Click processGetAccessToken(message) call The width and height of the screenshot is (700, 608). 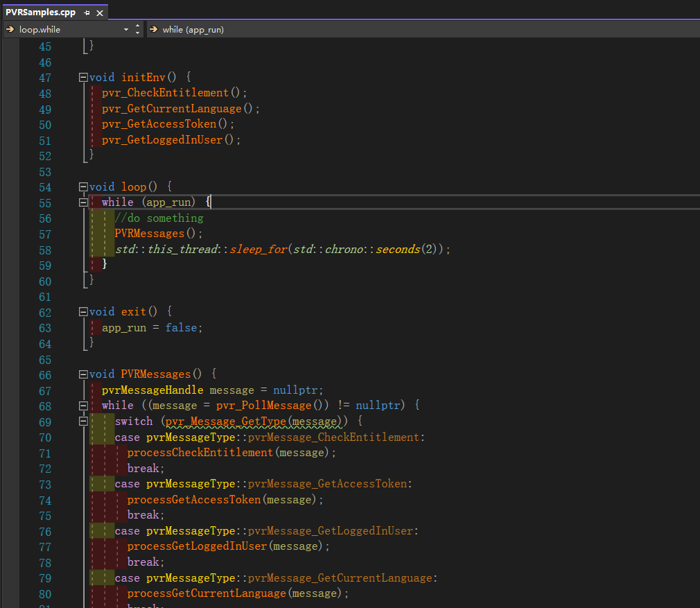222,500
